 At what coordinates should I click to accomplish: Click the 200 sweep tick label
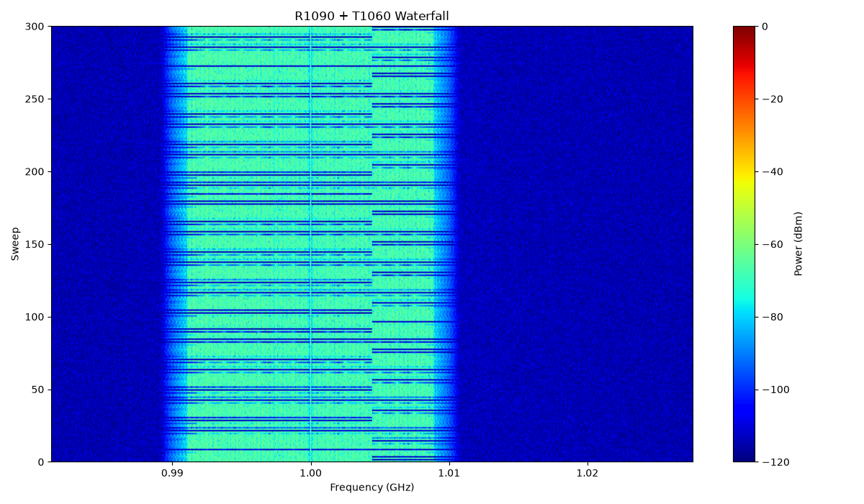click(35, 172)
